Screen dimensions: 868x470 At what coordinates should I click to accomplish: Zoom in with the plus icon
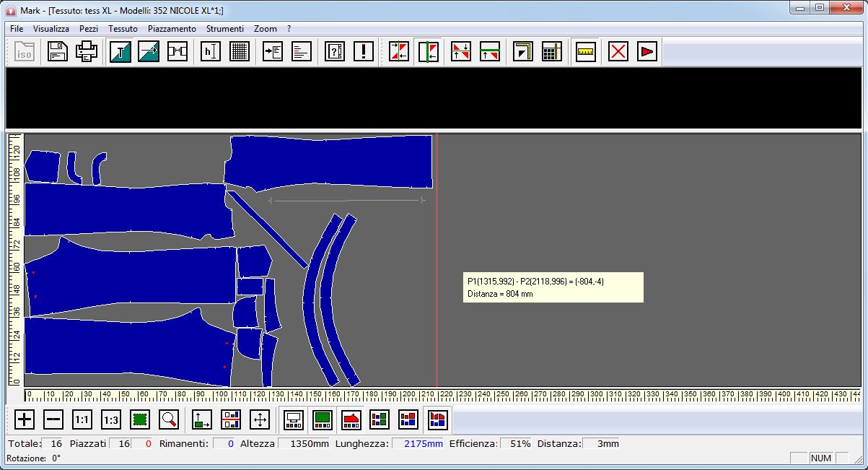tap(25, 419)
